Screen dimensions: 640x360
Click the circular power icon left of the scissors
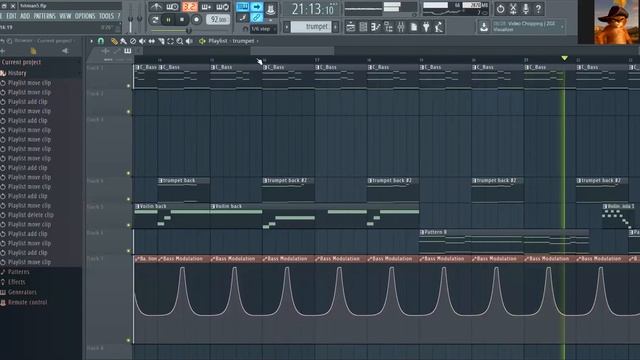500,9
